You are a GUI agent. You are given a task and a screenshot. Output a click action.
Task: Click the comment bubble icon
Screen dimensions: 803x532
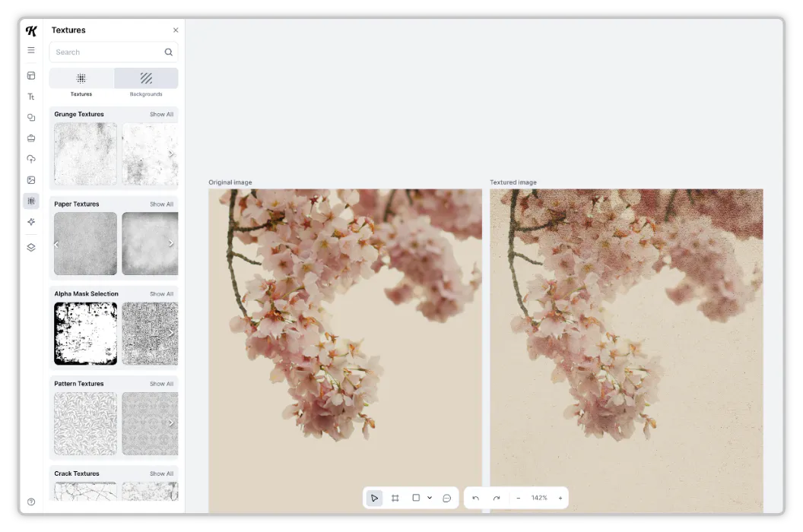[x=447, y=497]
